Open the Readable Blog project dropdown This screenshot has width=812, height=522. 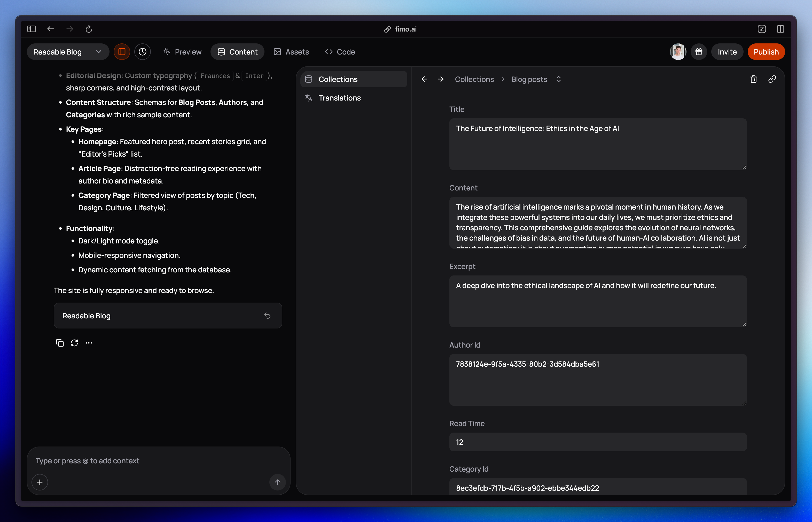point(68,52)
